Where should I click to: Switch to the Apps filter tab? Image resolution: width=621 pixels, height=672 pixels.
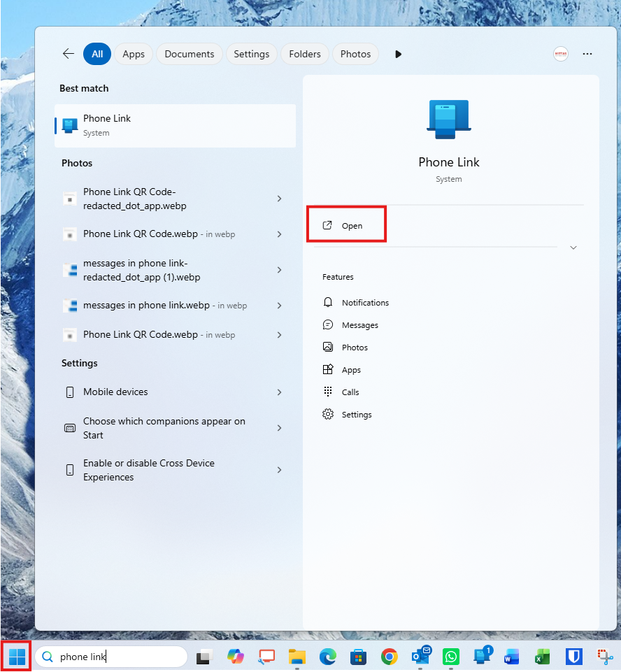[x=134, y=54]
